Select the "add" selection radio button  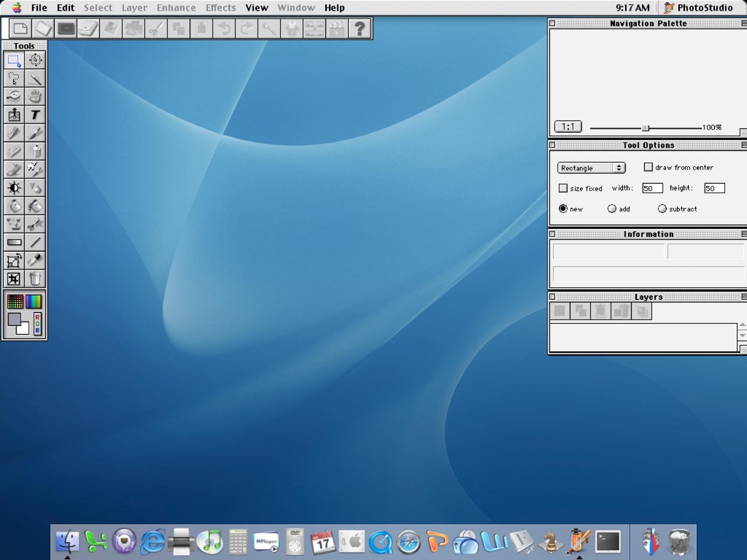pos(612,209)
